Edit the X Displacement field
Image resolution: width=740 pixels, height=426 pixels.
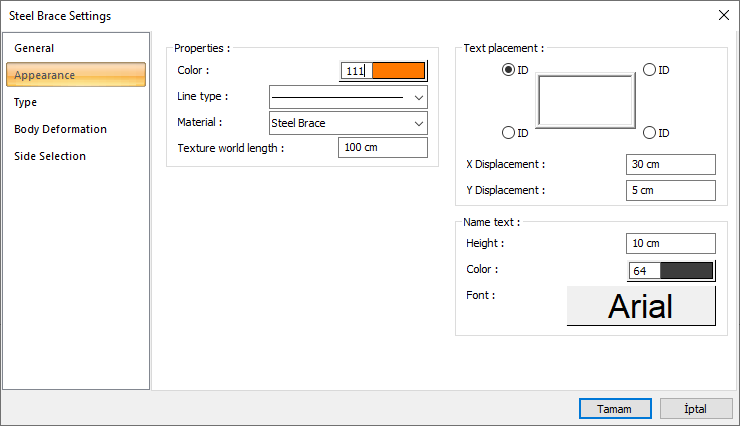(671, 164)
